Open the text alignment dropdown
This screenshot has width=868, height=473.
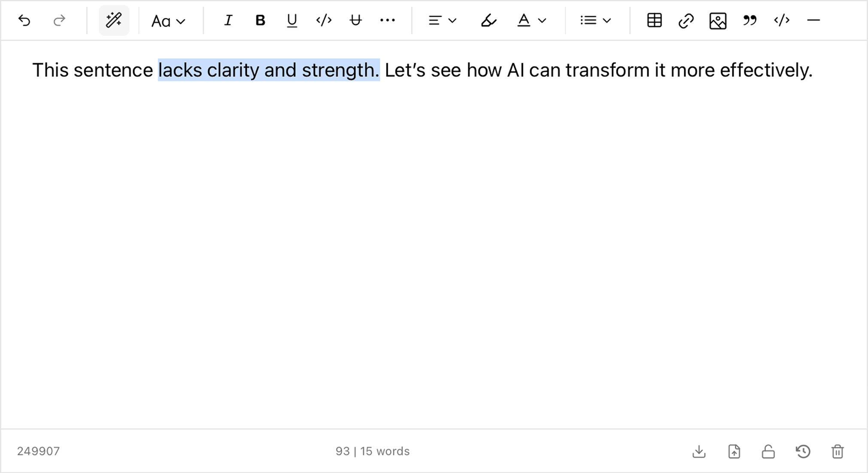pos(441,20)
